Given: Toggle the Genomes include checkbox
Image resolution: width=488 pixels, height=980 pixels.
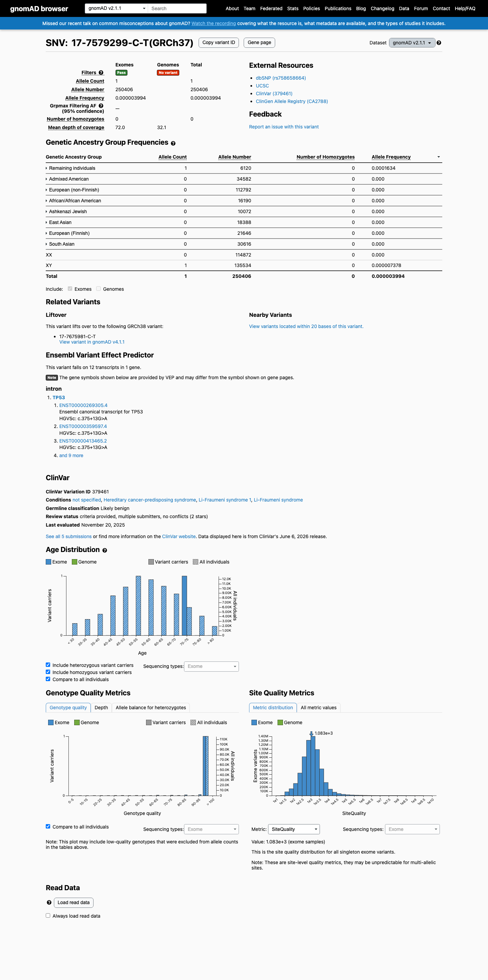Looking at the screenshot, I should click(x=99, y=289).
